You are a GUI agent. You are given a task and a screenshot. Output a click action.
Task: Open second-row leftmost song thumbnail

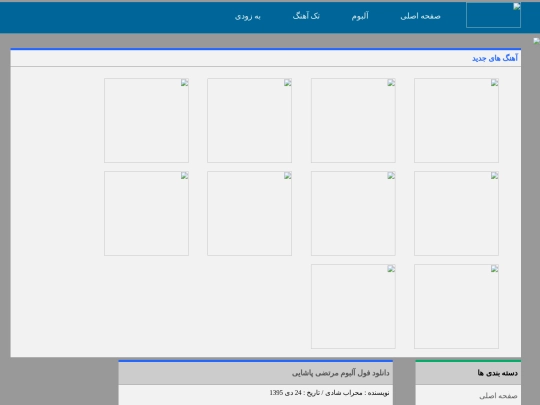(146, 214)
